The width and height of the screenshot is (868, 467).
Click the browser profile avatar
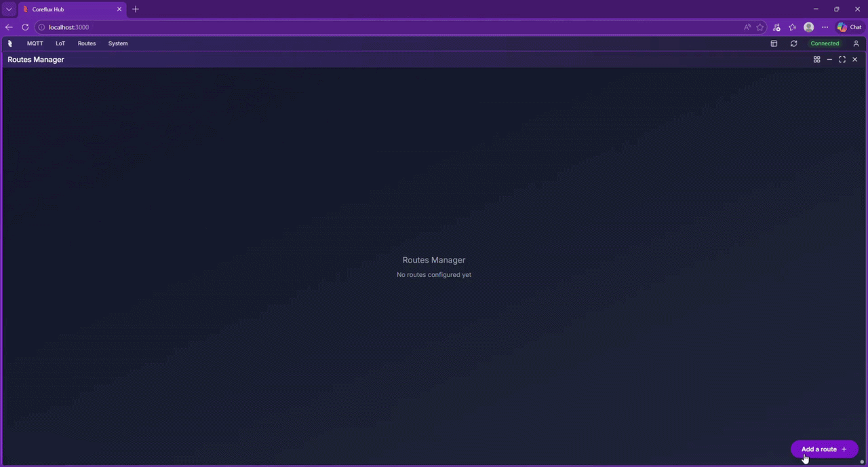coord(808,27)
